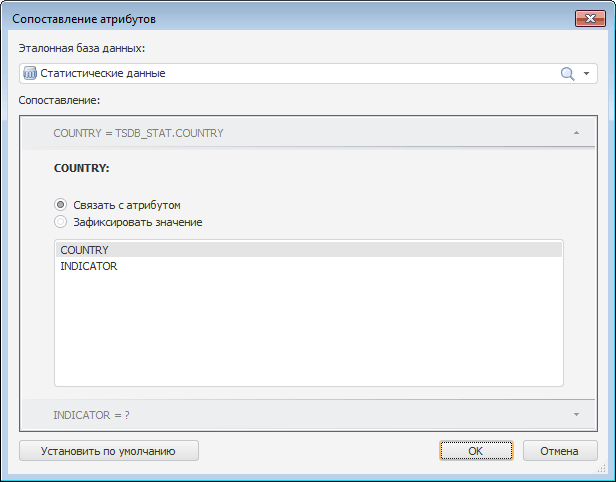Click the magnifier search icon
The width and height of the screenshot is (616, 482).
[567, 73]
